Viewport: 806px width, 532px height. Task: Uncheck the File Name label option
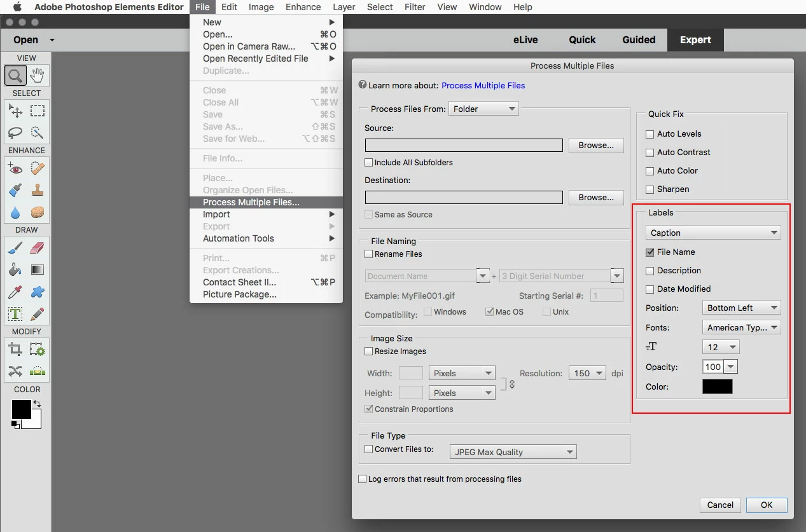pyautogui.click(x=650, y=252)
